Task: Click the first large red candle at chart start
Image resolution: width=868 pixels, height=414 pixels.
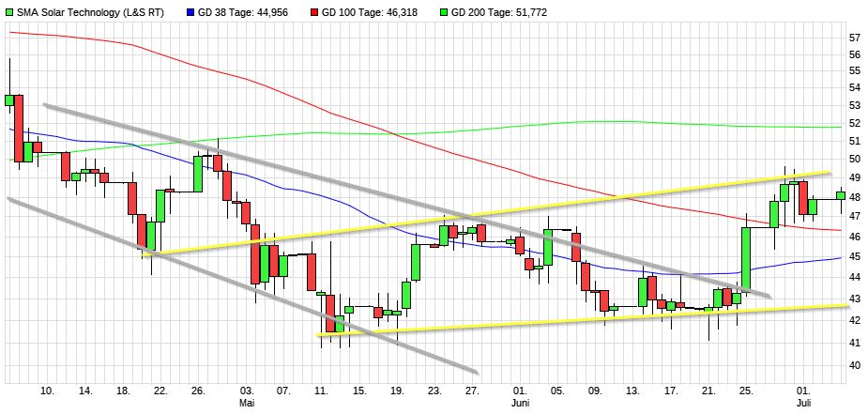Action: pos(19,129)
